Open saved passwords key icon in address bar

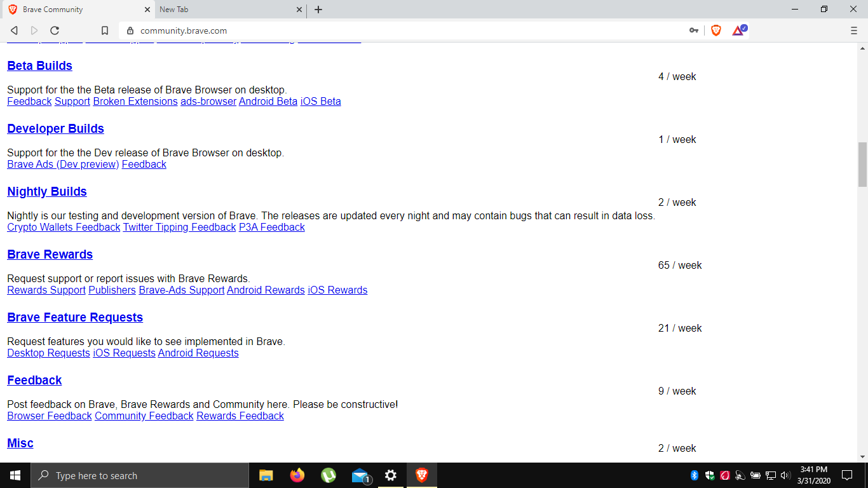[x=694, y=30]
